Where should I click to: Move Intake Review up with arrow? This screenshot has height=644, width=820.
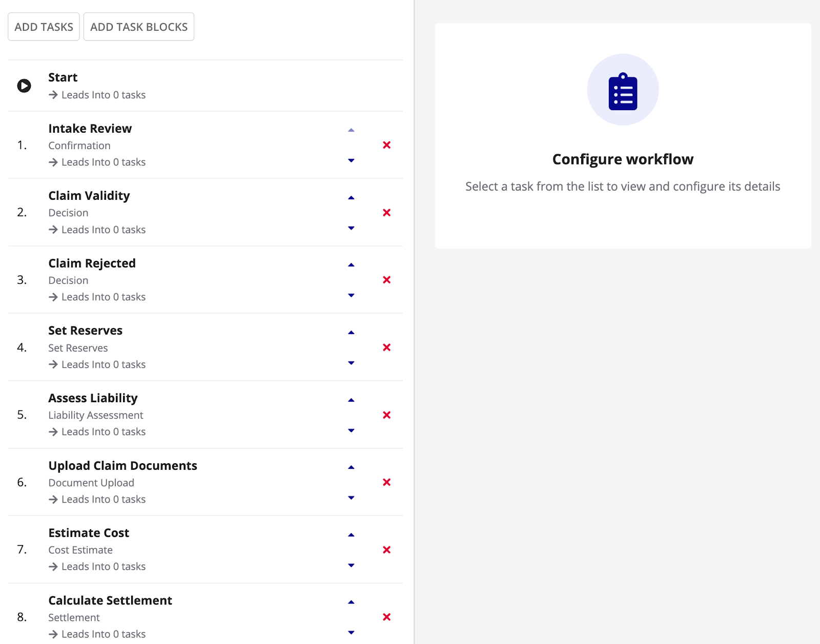coord(351,130)
